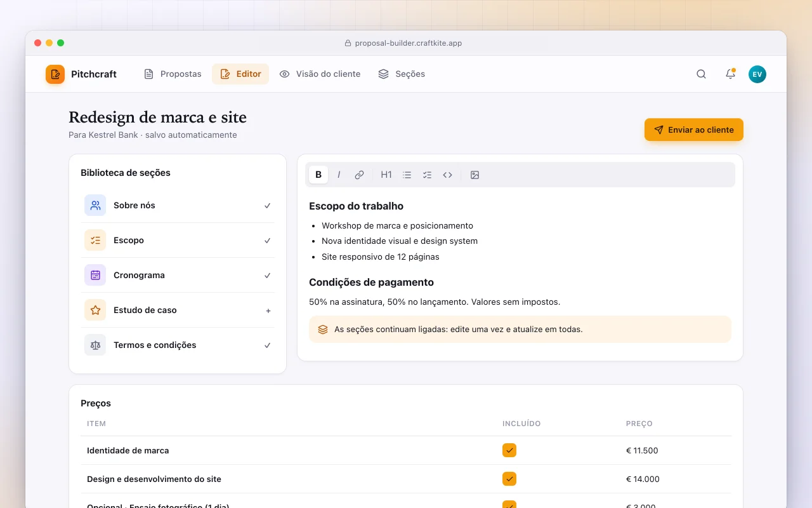This screenshot has width=812, height=508.
Task: Click the Condições de pagamento heading
Action: (x=372, y=282)
